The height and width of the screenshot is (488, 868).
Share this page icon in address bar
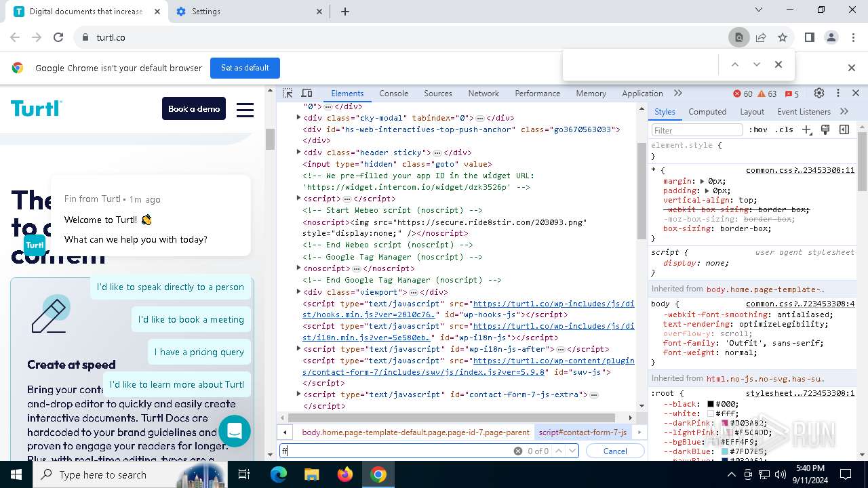point(761,37)
